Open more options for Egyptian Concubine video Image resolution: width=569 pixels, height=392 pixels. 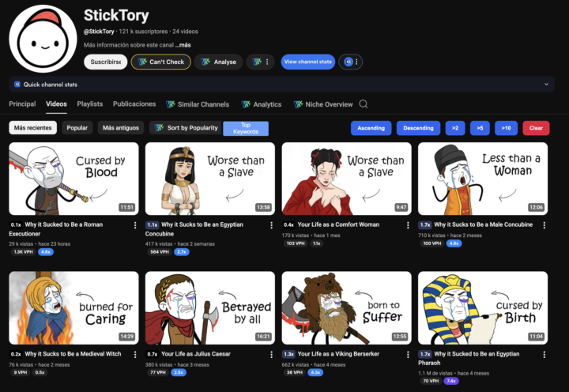[272, 225]
